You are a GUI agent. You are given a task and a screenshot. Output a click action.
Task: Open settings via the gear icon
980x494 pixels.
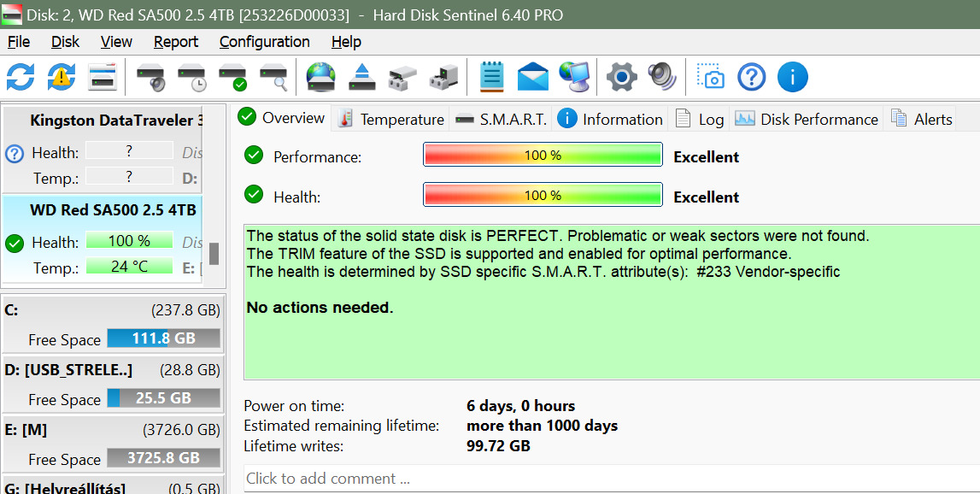pos(622,77)
